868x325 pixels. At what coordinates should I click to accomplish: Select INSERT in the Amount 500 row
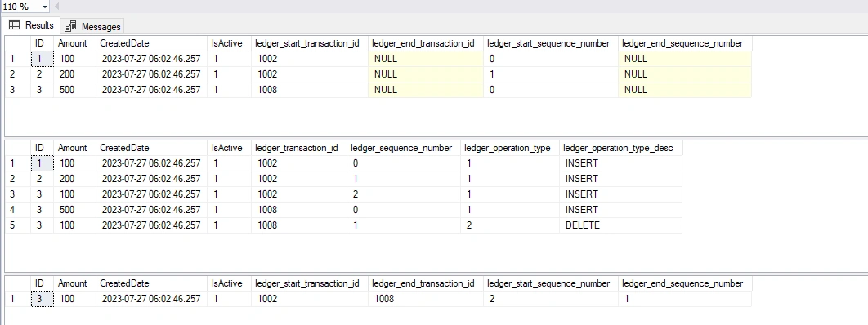620,210
